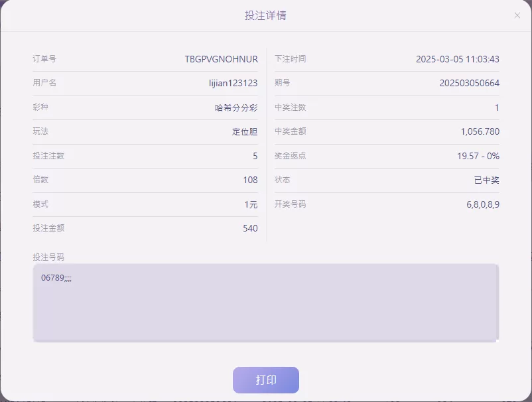This screenshot has height=402, width=532.
Task: Select the order number TBGPVGNOHNUR
Action: tap(221, 59)
